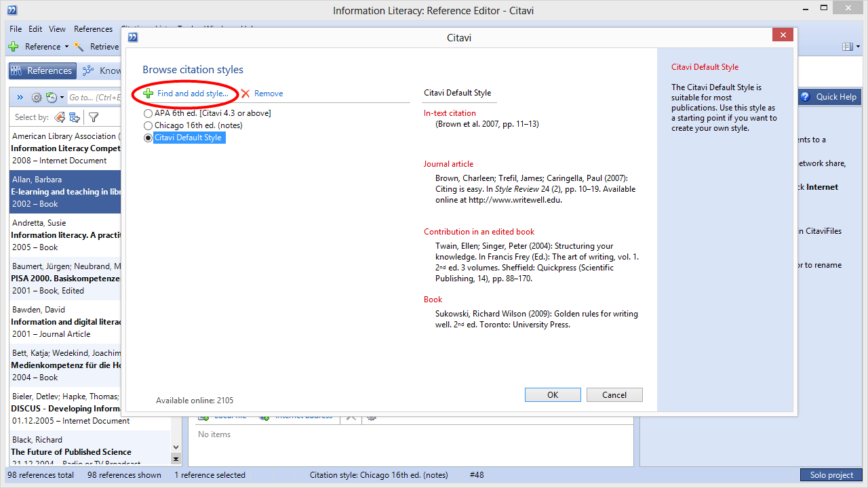Click the Solo project status button
868x488 pixels.
[x=831, y=475]
